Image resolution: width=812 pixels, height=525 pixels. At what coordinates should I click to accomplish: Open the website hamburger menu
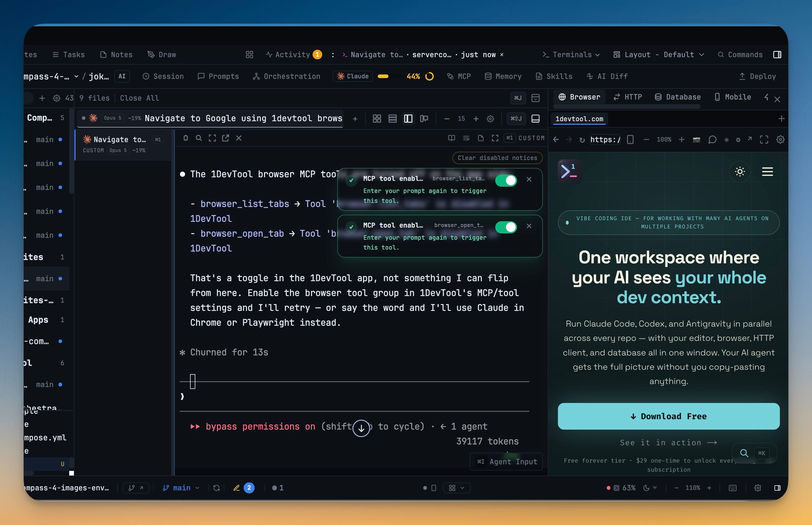(767, 172)
